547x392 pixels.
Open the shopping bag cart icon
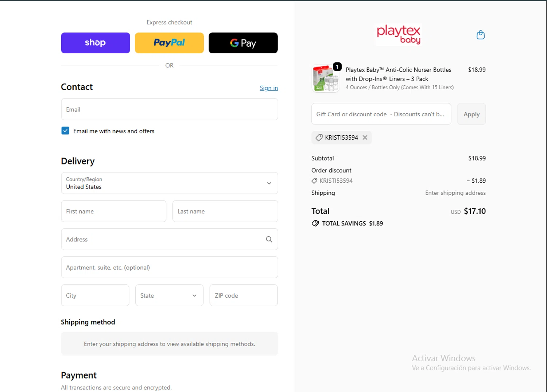[481, 35]
